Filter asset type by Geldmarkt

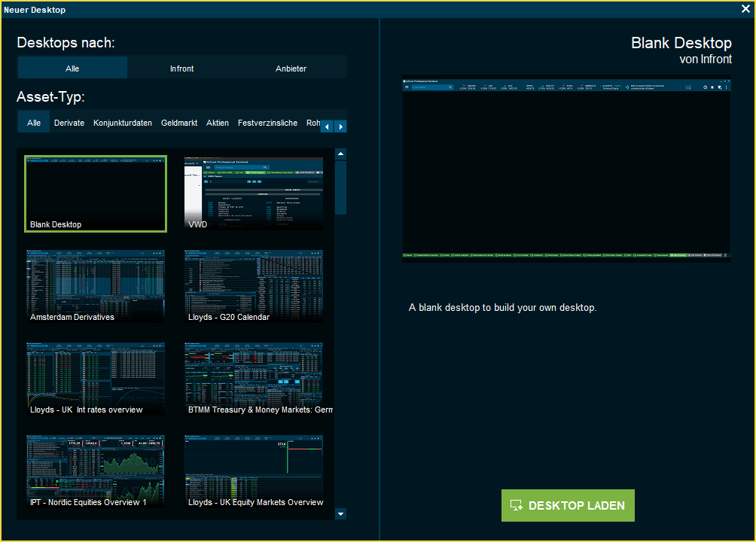[x=179, y=123]
